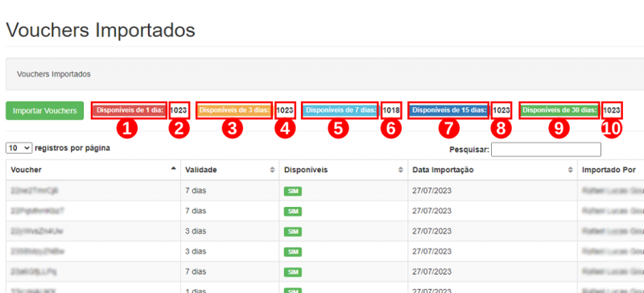Click the SIM badge in second table row
The image size is (644, 293).
tap(292, 211)
